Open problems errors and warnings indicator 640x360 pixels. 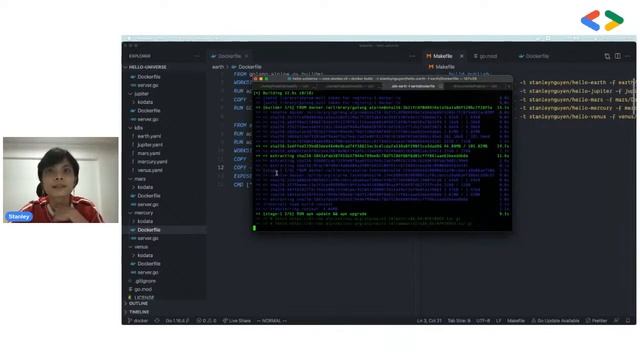click(x=207, y=321)
